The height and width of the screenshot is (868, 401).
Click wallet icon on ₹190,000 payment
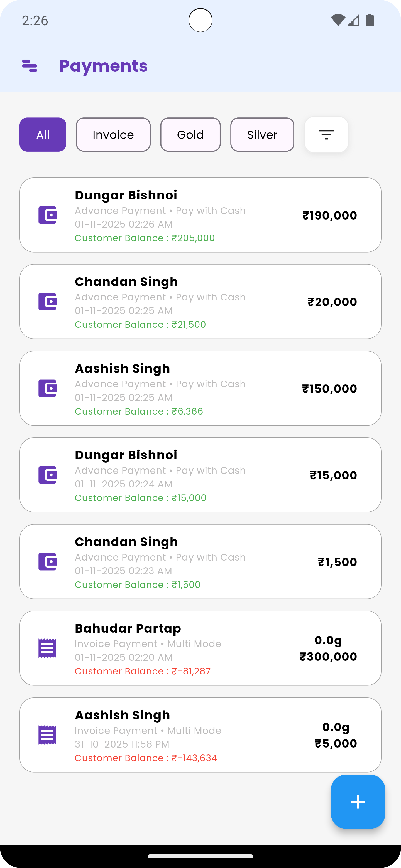pos(48,215)
